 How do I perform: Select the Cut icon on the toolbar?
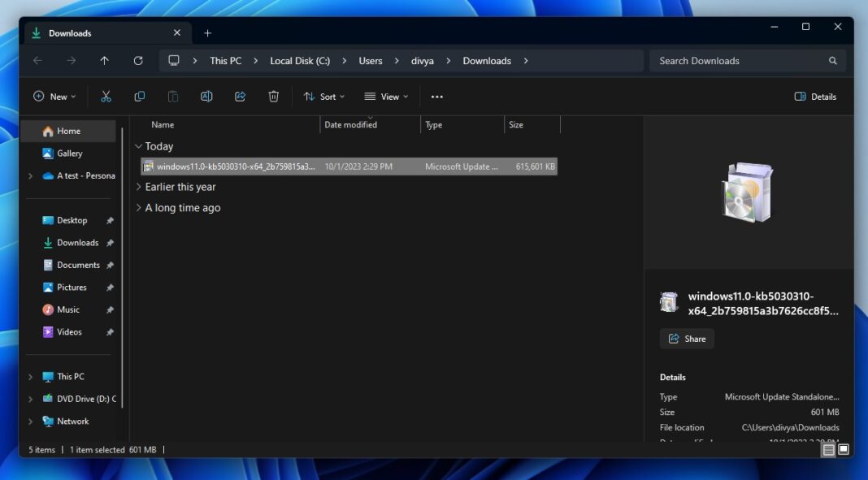[106, 96]
